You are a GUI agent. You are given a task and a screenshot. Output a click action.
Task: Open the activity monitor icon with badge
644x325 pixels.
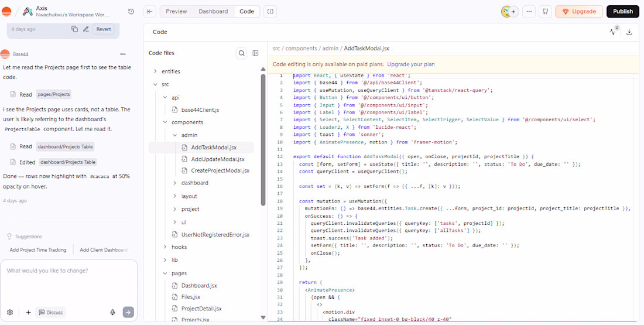point(613,32)
